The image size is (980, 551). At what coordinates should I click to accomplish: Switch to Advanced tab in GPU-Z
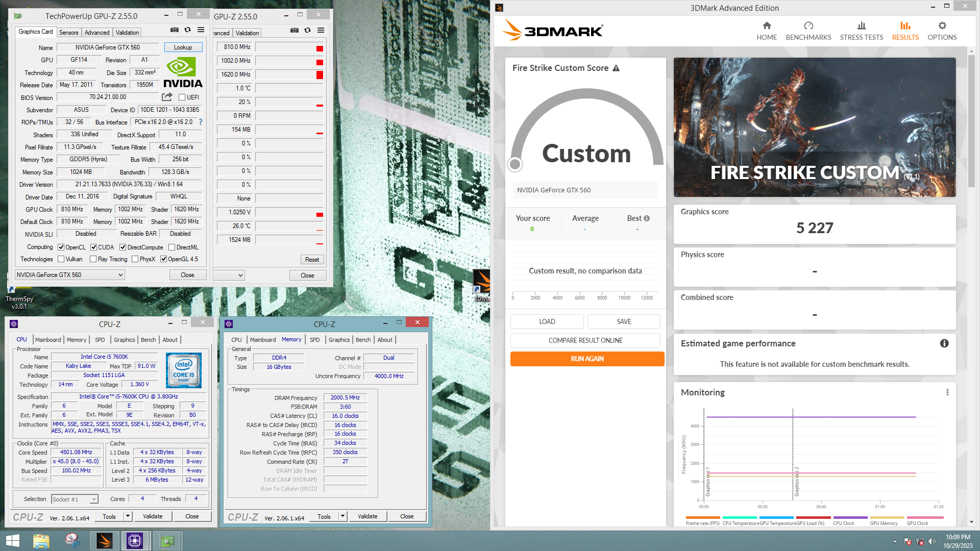(97, 33)
